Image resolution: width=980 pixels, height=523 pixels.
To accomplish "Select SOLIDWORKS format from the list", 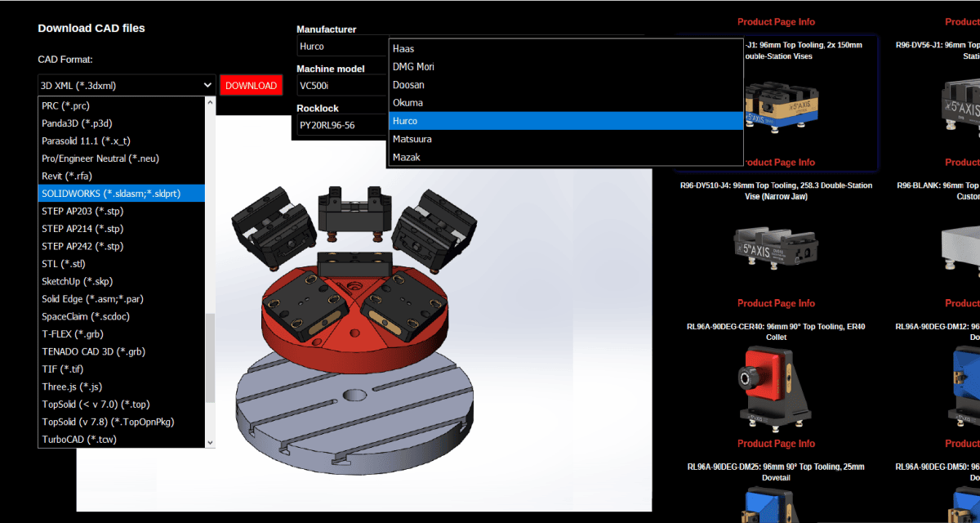I will click(x=110, y=194).
